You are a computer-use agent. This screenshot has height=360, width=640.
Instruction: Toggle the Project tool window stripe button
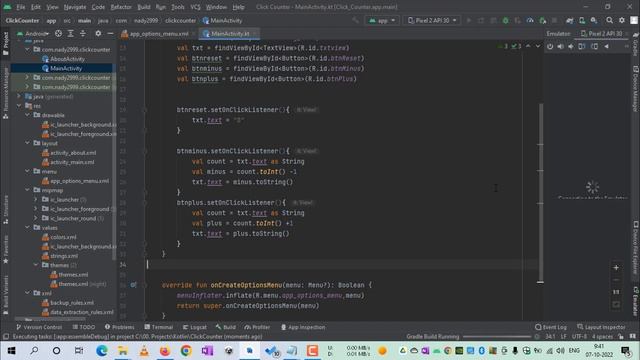coord(6,43)
